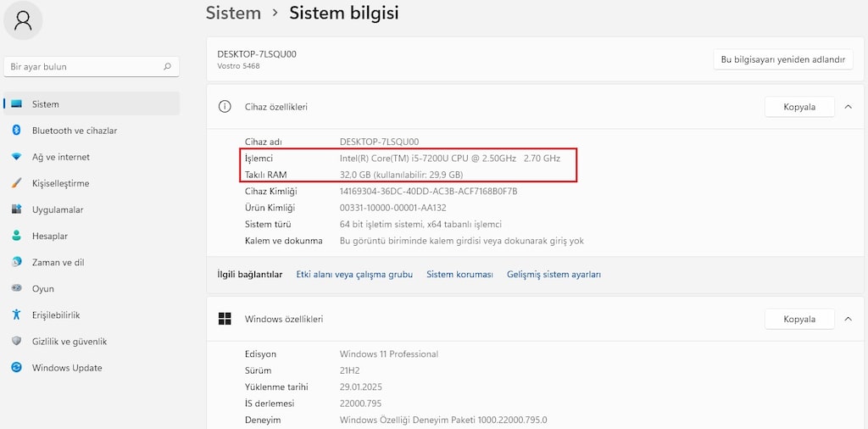
Task: Click the Bluetooth icon in sidebar
Action: 16,130
